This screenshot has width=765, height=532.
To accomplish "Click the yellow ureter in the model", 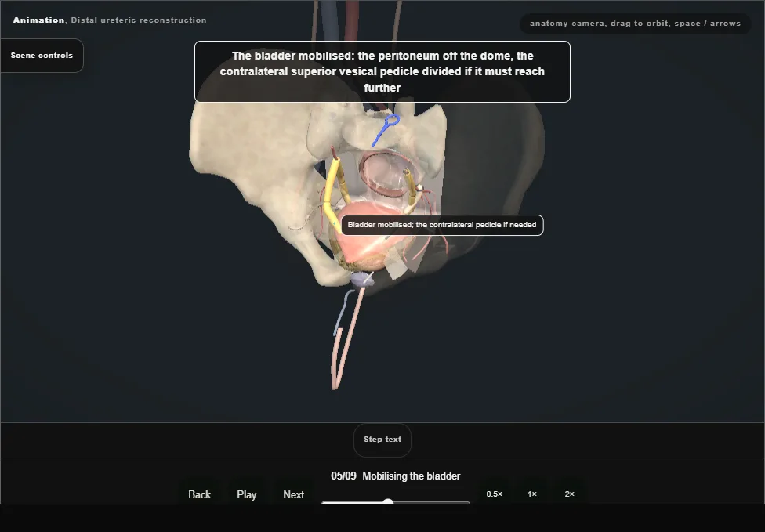I will pos(331,190).
